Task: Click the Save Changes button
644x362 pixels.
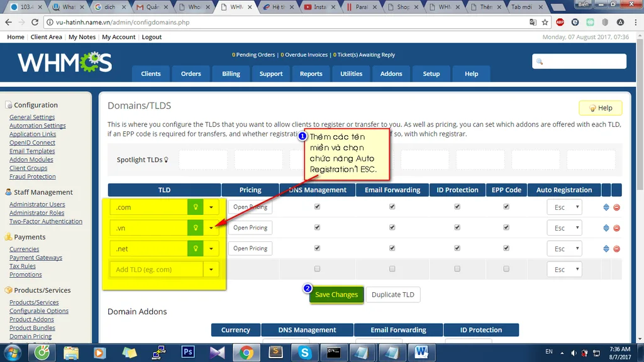Action: tap(336, 295)
